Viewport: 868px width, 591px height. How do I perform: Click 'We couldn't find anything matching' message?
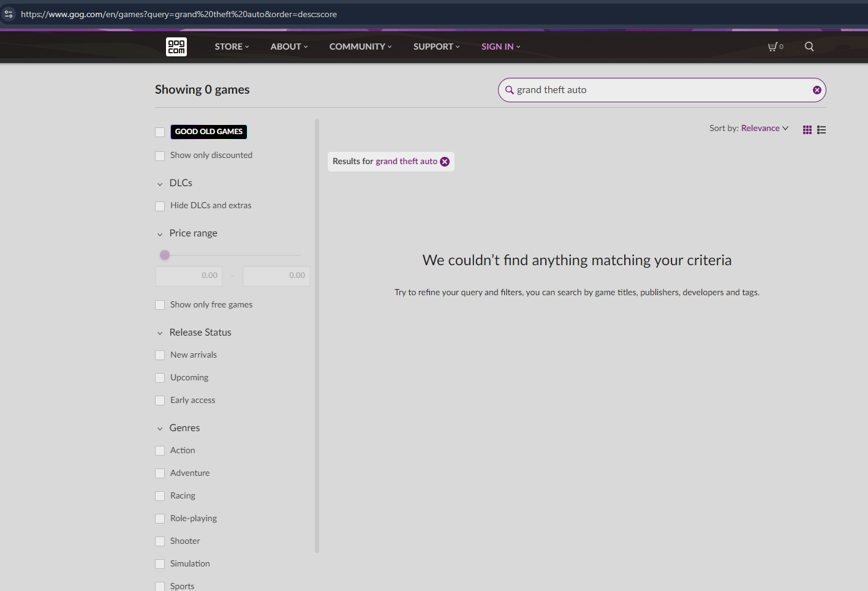click(577, 260)
